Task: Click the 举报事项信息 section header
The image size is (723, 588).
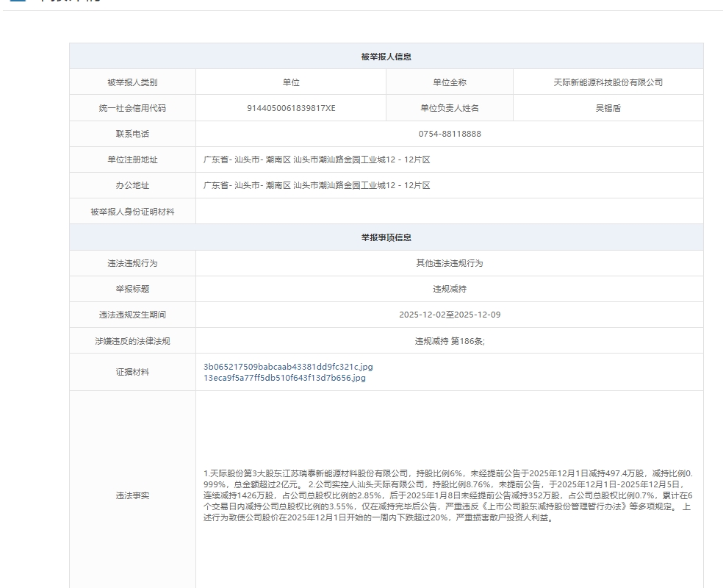Action: tap(386, 237)
